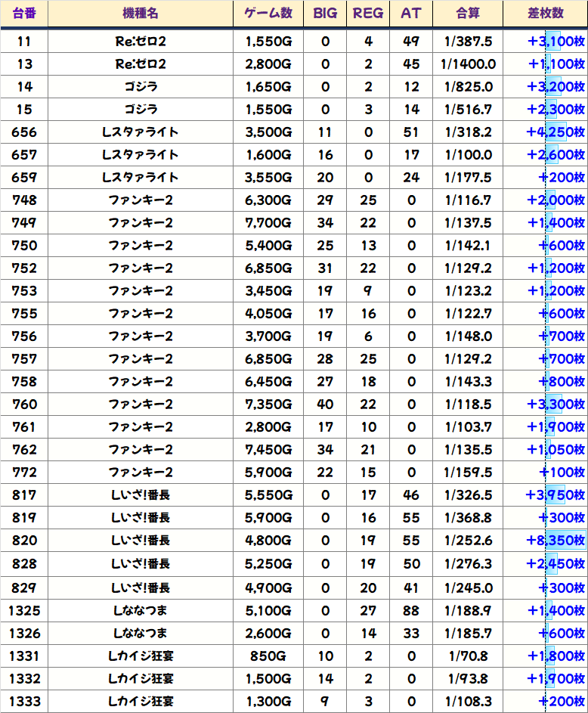Click the 1/143.3 ratio cell
Image resolution: width=588 pixels, height=713 pixels.
(468, 382)
